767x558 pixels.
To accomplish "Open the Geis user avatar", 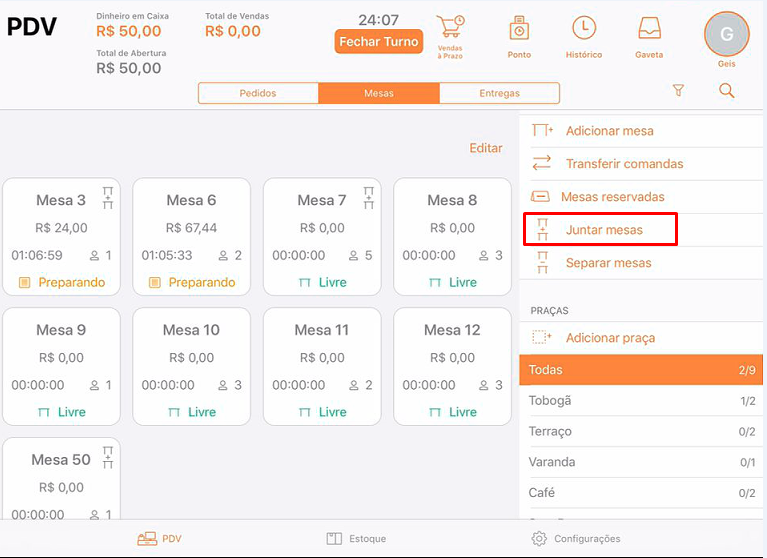I will point(726,34).
